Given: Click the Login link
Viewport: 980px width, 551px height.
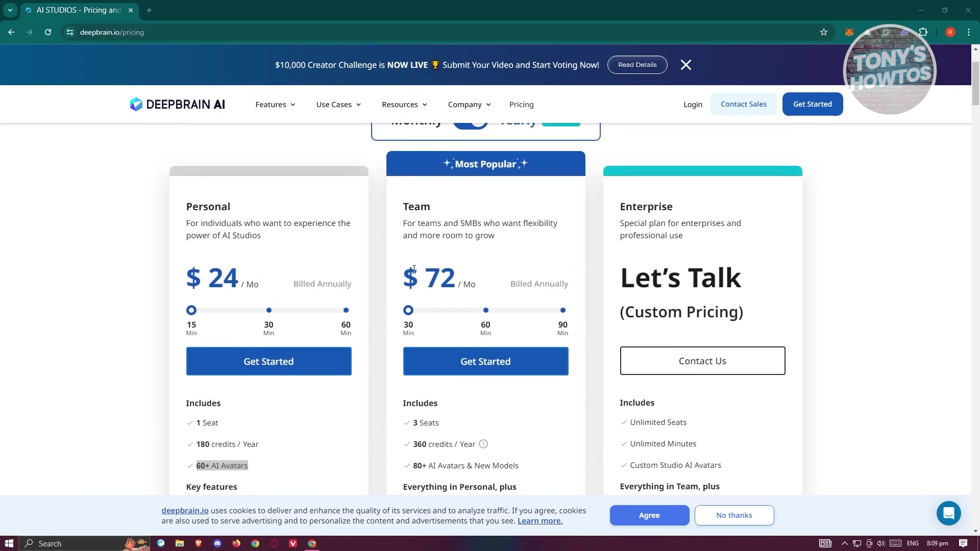Looking at the screenshot, I should (693, 104).
